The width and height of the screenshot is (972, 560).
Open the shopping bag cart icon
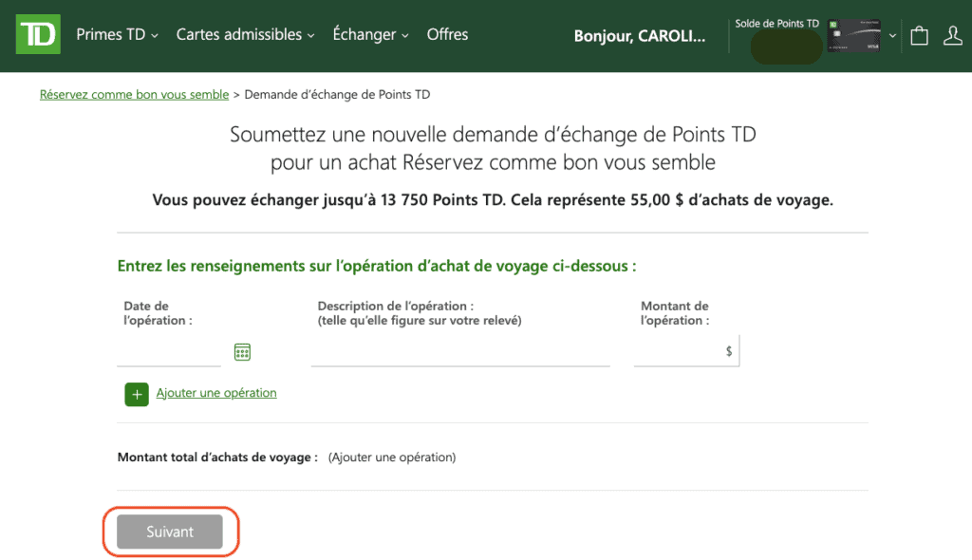tap(919, 34)
